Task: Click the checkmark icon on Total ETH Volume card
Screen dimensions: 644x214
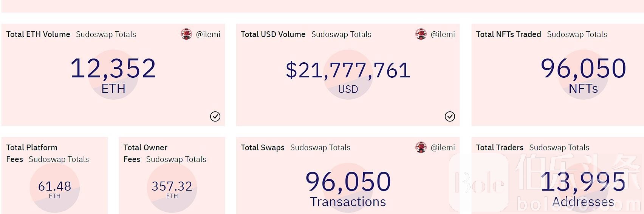Action: (x=215, y=116)
